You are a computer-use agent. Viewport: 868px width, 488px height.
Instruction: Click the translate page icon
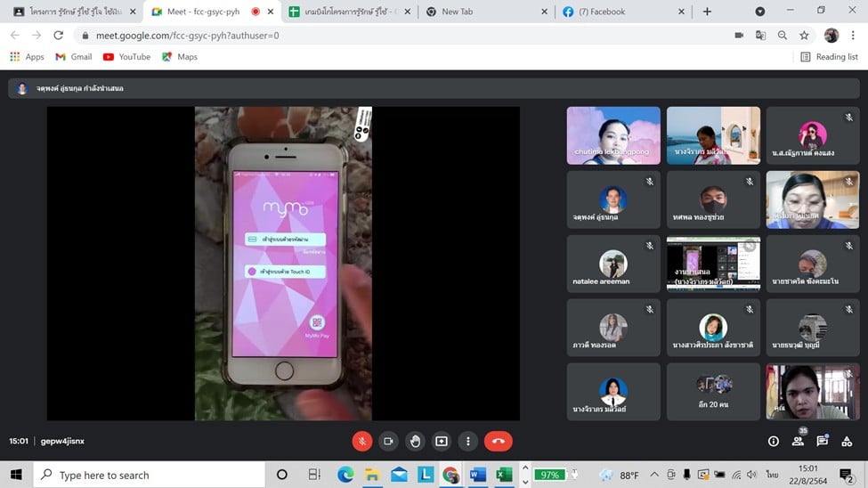click(x=760, y=36)
